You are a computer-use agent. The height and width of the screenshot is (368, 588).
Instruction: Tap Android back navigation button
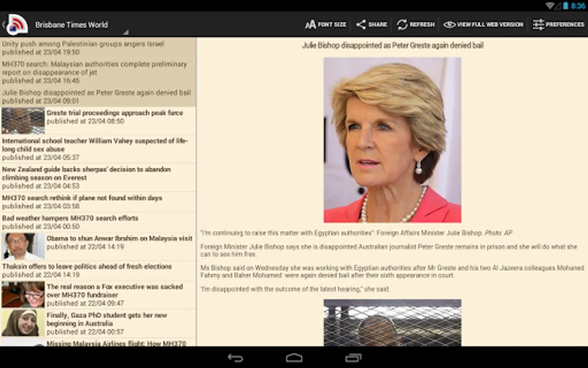(x=235, y=358)
